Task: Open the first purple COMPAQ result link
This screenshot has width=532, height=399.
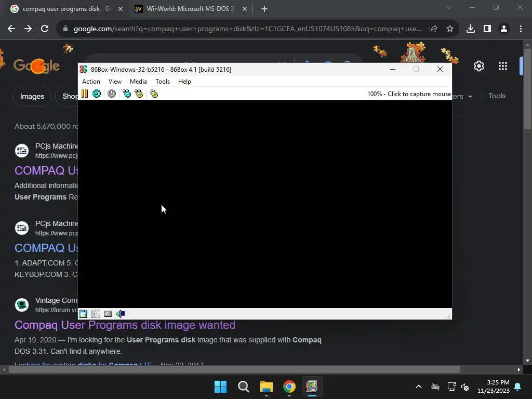Action: 46,170
